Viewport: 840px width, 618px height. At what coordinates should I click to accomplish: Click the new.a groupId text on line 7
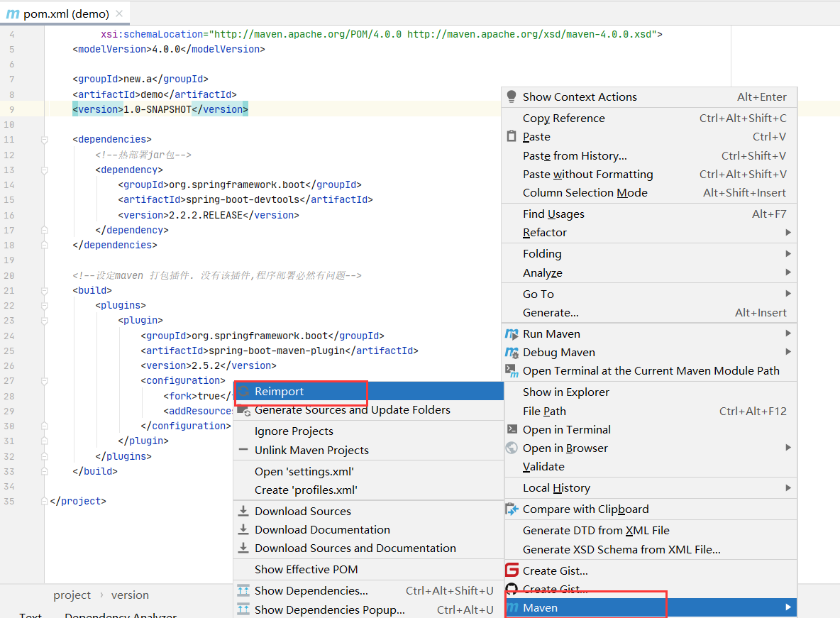pyautogui.click(x=138, y=79)
